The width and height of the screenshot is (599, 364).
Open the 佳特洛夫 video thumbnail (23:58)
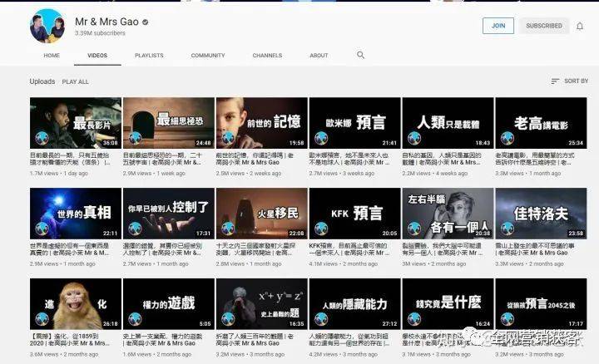(x=541, y=214)
